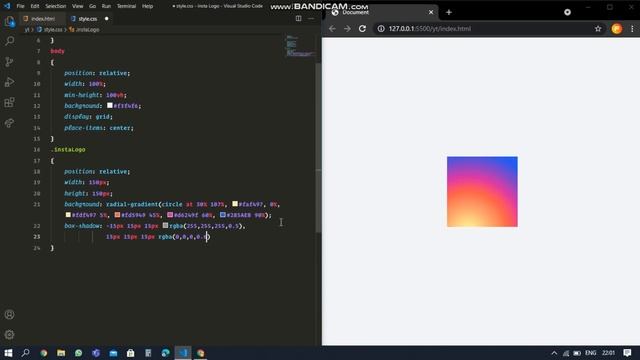This screenshot has width=640, height=360.
Task: Open the Live Share activity bar icon
Action: (x=9, y=123)
